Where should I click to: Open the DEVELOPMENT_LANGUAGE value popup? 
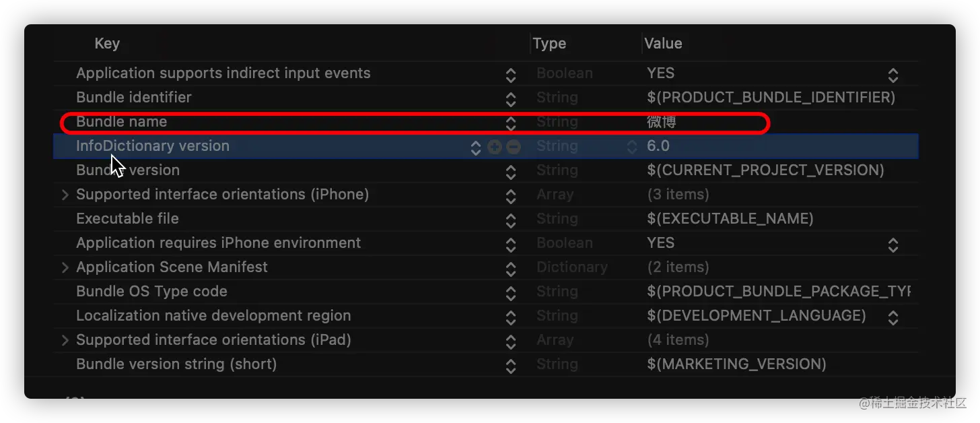coord(893,317)
